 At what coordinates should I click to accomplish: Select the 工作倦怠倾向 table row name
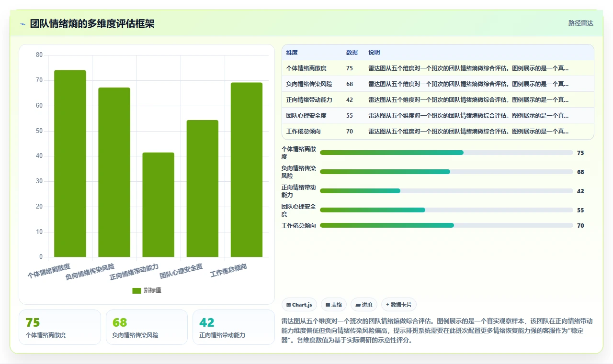[303, 132]
